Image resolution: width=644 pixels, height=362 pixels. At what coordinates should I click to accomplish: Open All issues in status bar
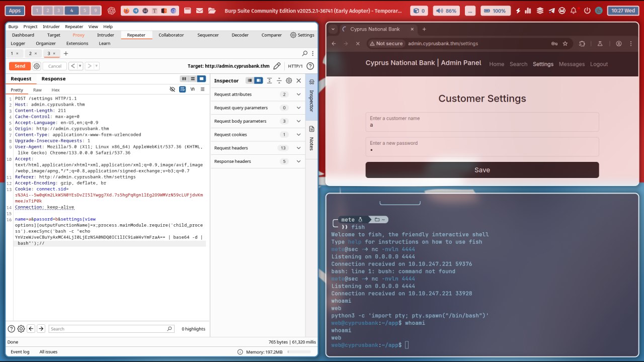click(48, 352)
